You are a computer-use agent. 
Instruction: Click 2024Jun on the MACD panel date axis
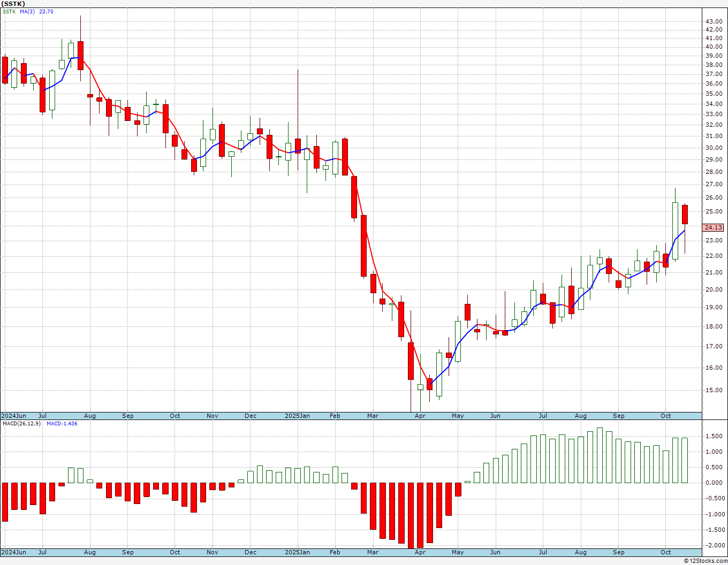[x=13, y=552]
